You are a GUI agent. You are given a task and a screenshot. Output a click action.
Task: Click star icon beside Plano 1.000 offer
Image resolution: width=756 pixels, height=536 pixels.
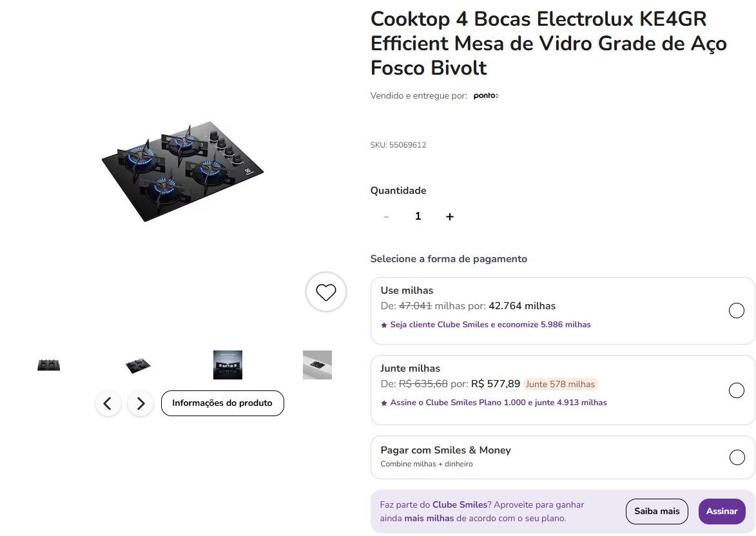(384, 403)
